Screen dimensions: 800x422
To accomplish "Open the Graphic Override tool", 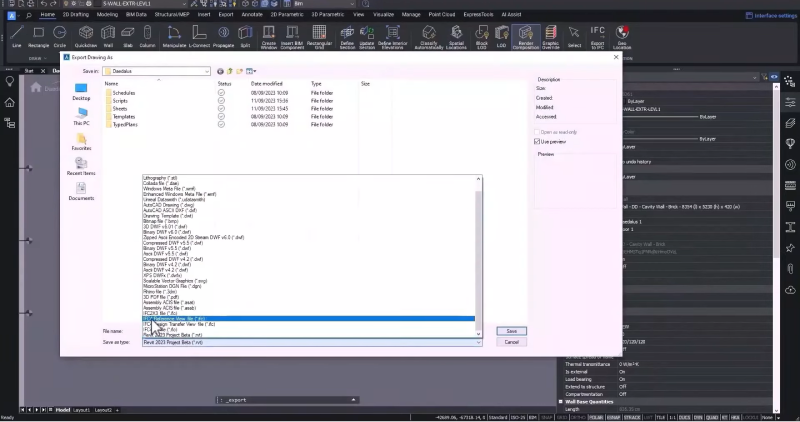I will pos(551,37).
